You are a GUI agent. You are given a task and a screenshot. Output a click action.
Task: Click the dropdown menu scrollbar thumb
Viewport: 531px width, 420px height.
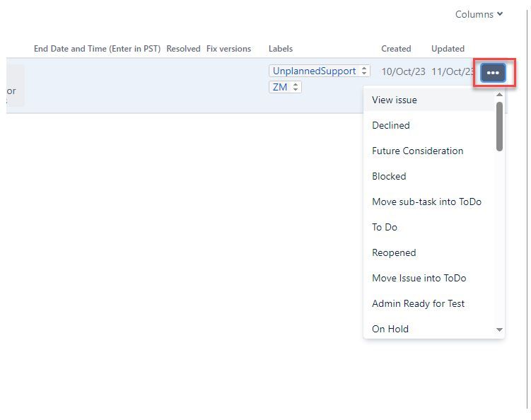pos(499,127)
